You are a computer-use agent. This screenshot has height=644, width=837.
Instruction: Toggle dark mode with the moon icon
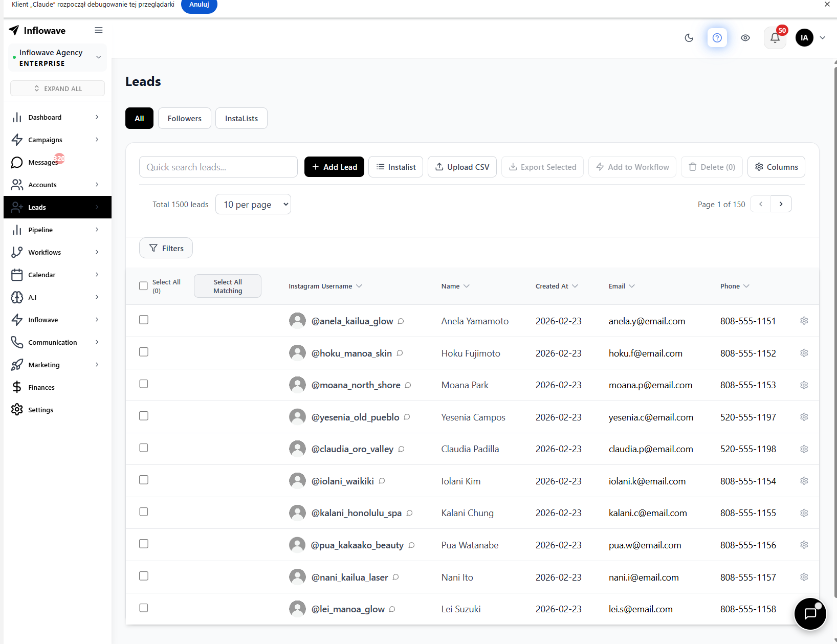pyautogui.click(x=689, y=37)
